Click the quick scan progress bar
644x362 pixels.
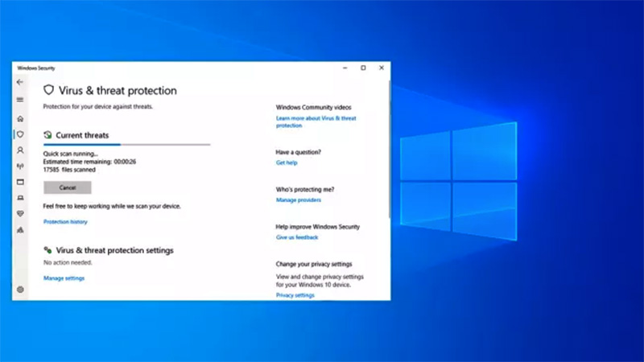pyautogui.click(x=126, y=145)
